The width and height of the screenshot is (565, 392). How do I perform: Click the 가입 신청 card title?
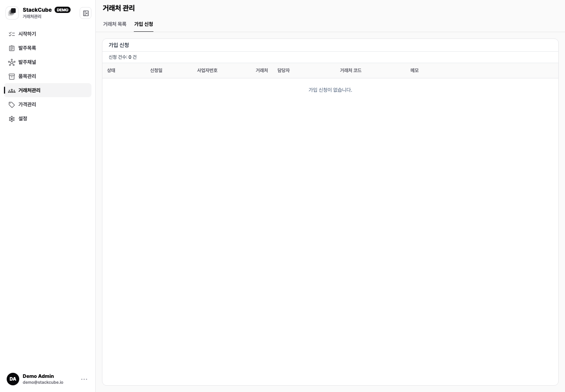coord(119,45)
